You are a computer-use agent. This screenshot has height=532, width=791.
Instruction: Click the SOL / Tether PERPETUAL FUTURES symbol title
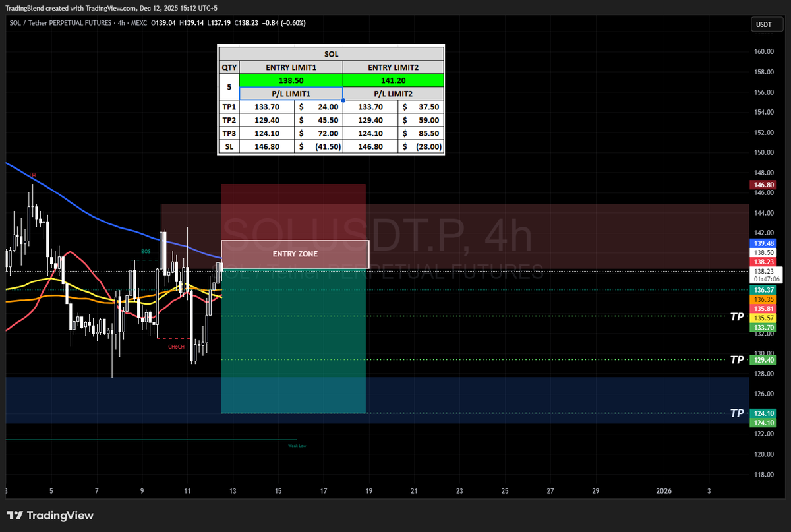pyautogui.click(x=62, y=23)
